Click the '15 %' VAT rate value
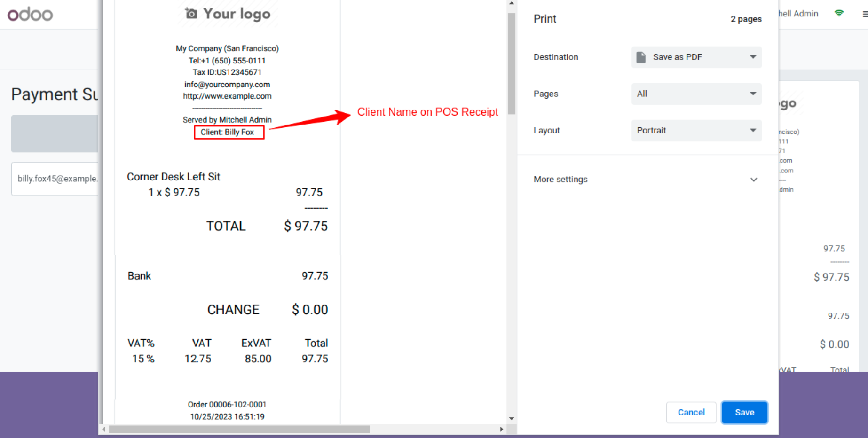The image size is (868, 438). 143,359
